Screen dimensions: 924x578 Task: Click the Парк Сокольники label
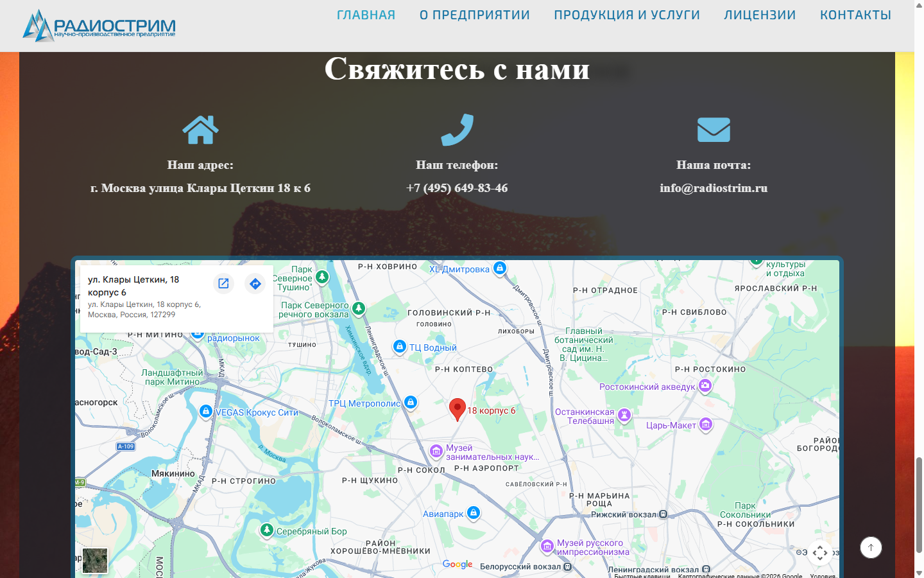point(745,510)
